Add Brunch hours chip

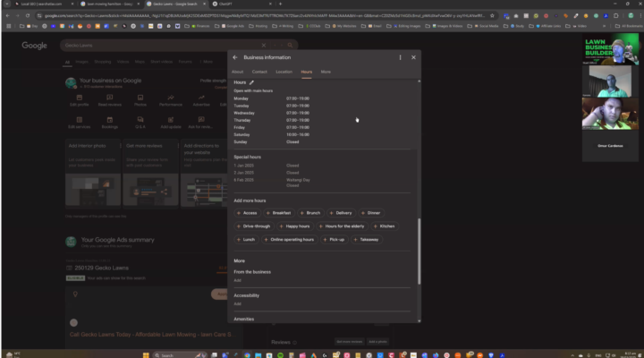(310, 213)
